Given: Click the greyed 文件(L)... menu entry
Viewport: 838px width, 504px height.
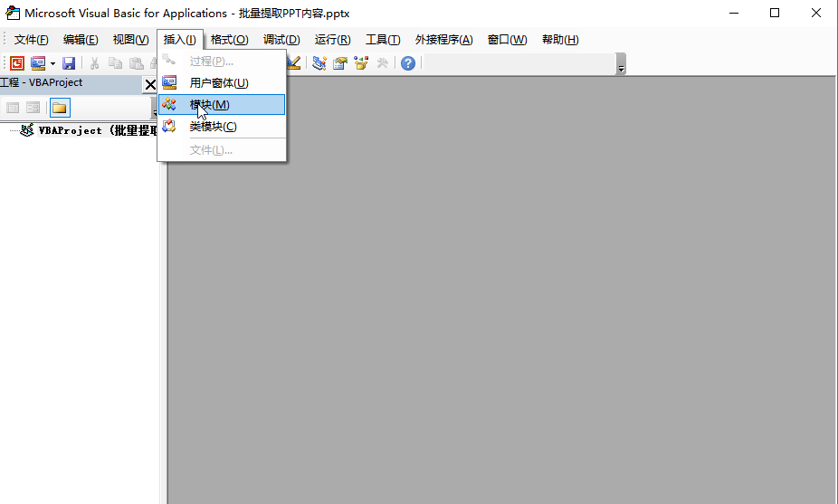Looking at the screenshot, I should click(x=222, y=150).
